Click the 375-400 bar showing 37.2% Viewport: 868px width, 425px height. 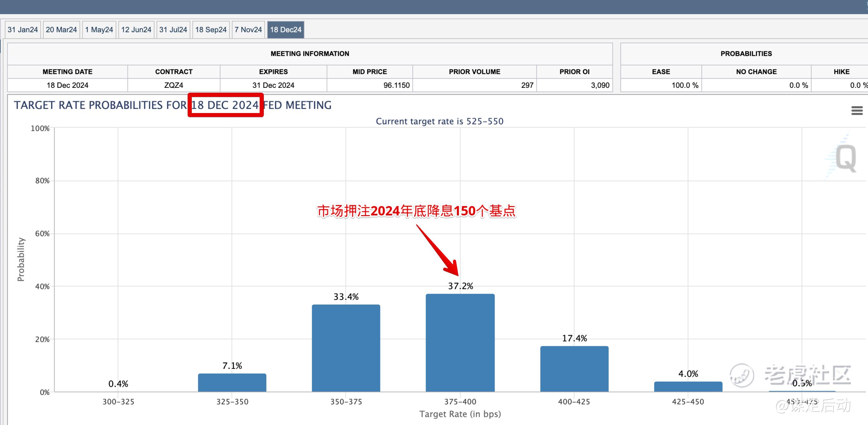(x=460, y=342)
